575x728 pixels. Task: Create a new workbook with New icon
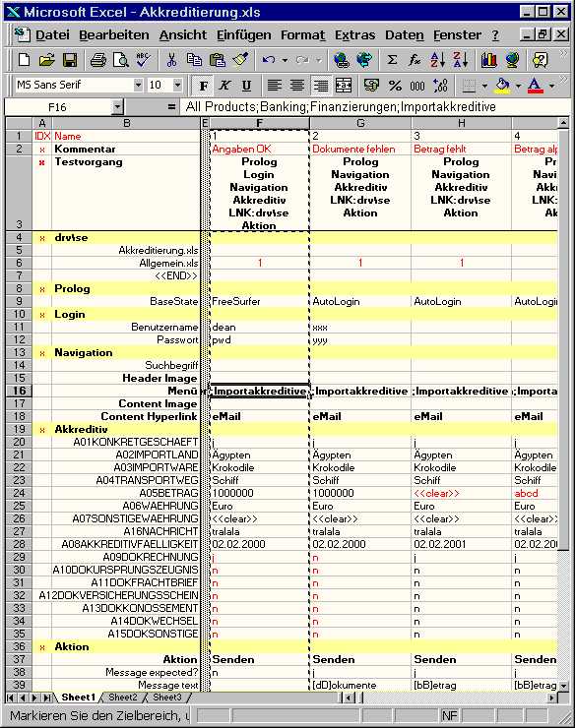coord(24,60)
